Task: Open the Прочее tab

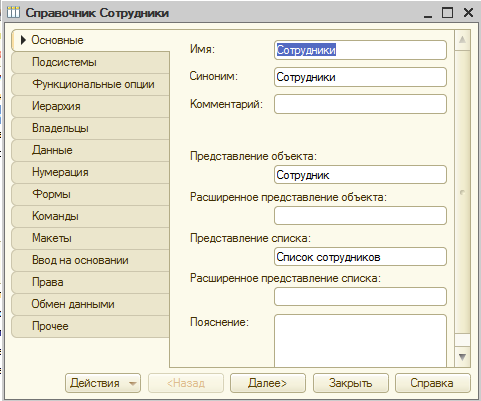Action: (90, 326)
